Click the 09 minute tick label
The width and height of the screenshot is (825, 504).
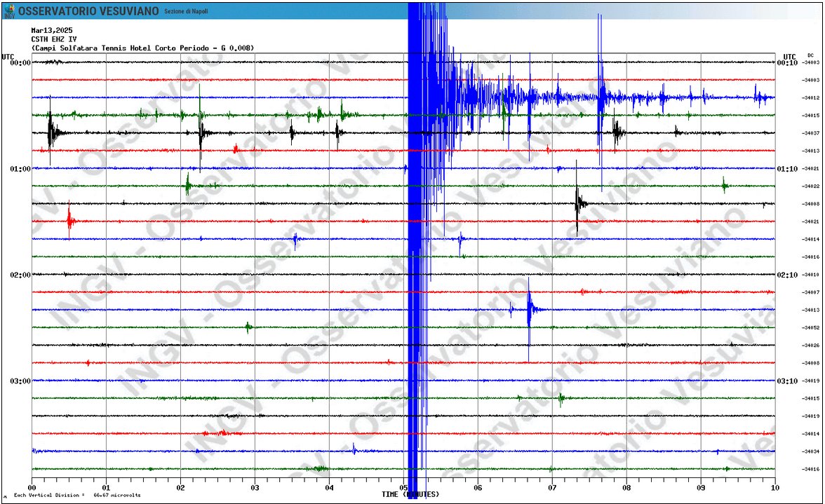point(701,488)
